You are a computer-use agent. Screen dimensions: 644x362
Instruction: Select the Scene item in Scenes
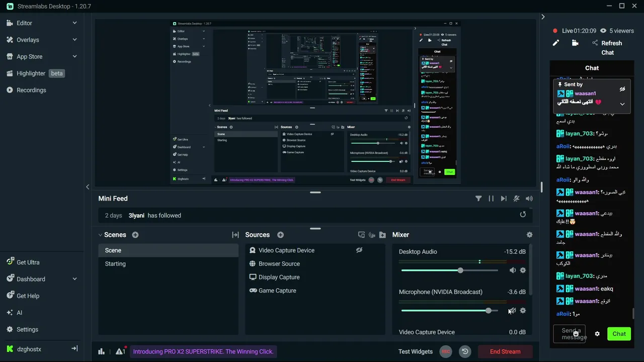(169, 250)
